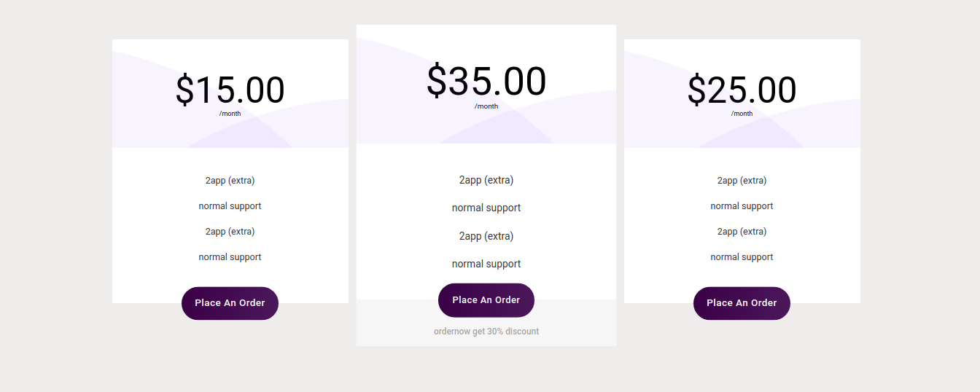This screenshot has height=392, width=980.
Task: Click first normal support line in $35.00 card
Action: click(x=486, y=208)
